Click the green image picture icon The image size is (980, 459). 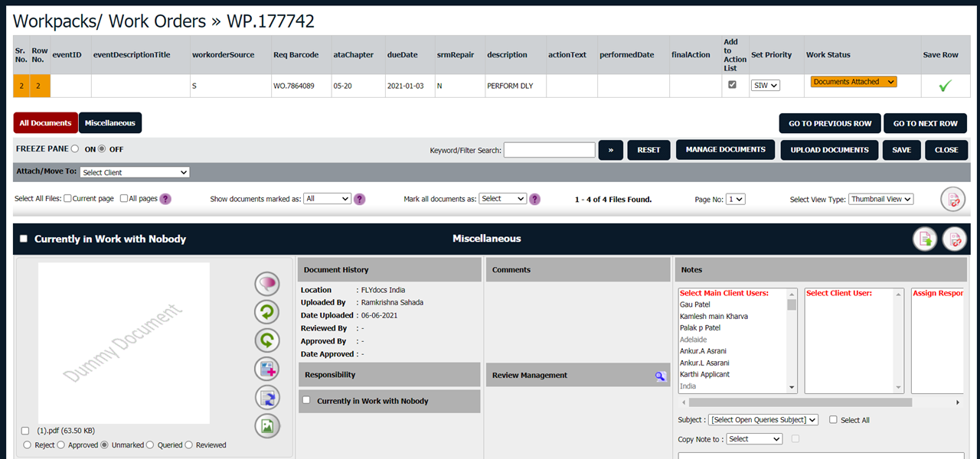[267, 425]
